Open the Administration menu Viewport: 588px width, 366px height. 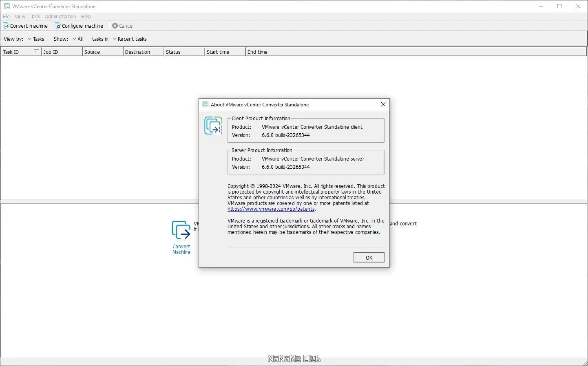60,16
